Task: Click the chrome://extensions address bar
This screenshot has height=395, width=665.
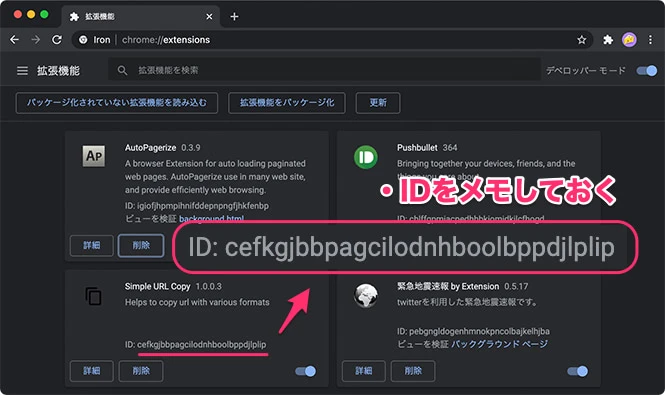Action: coord(332,40)
